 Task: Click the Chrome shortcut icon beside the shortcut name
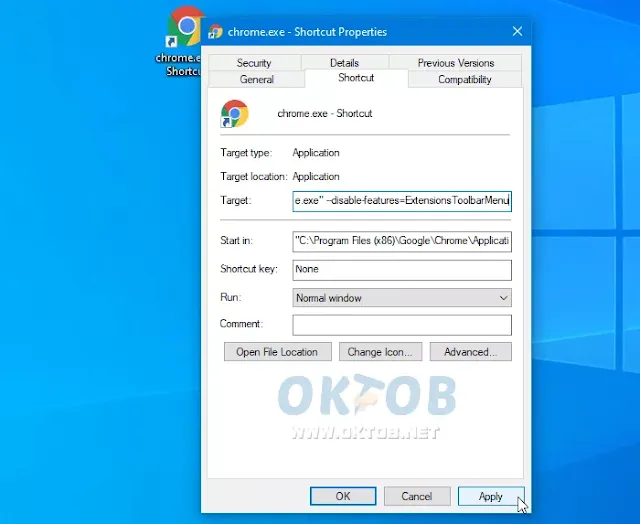click(x=234, y=113)
